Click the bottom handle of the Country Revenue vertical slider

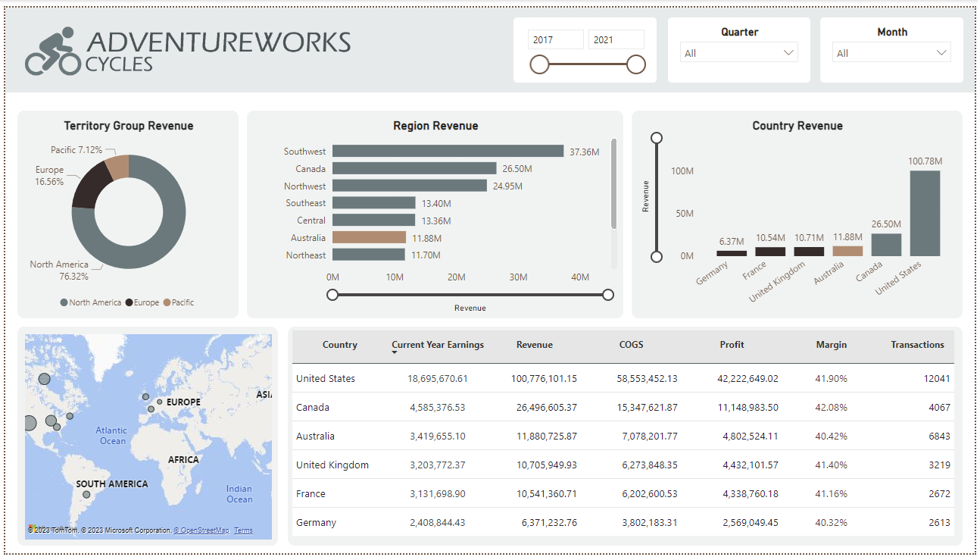tap(657, 256)
